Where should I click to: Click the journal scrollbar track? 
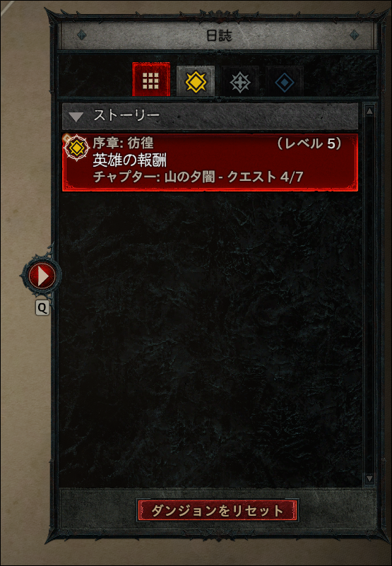369,295
